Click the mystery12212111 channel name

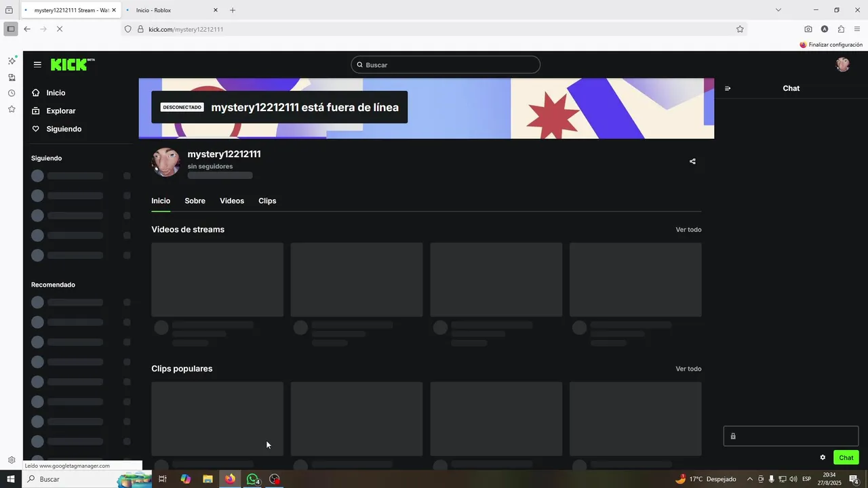tap(224, 154)
